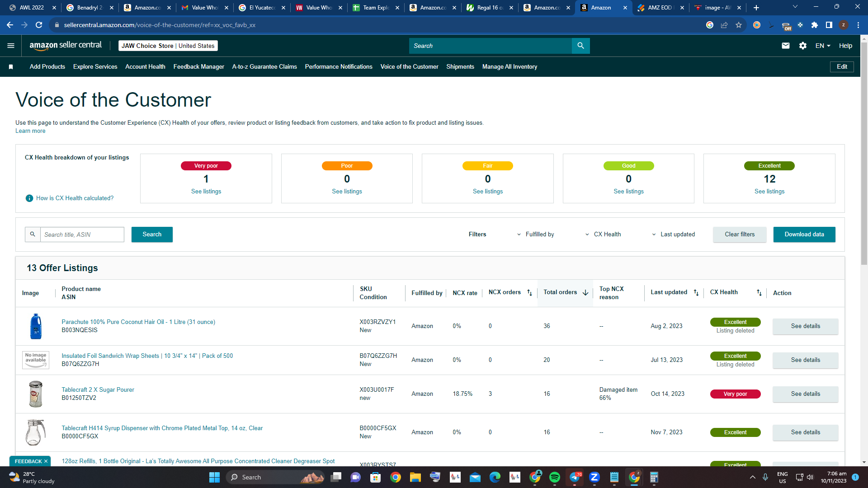Click the header Search text box

pos(491,46)
